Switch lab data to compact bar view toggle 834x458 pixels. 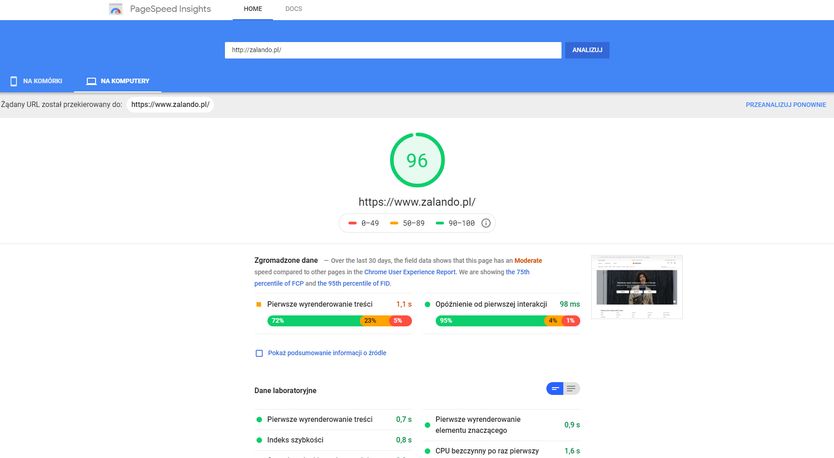[555, 389]
